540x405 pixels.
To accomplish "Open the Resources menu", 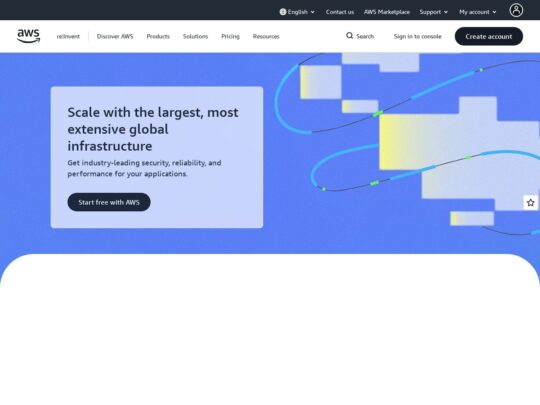I will tap(266, 37).
